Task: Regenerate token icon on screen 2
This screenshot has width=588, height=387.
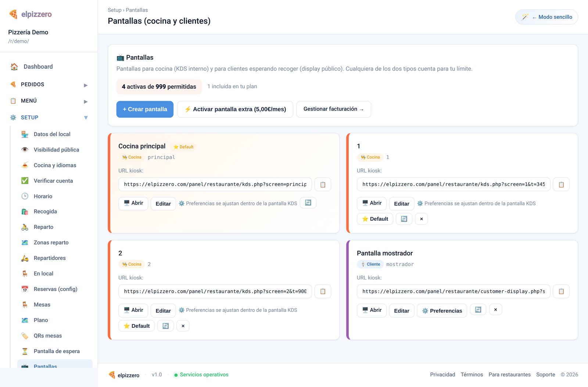Action: [166, 326]
